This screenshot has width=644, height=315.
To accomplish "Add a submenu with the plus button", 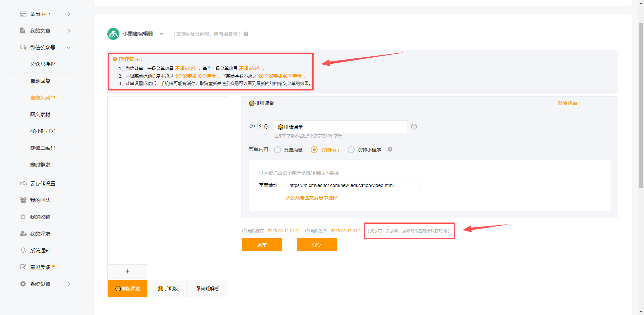I will point(127,271).
